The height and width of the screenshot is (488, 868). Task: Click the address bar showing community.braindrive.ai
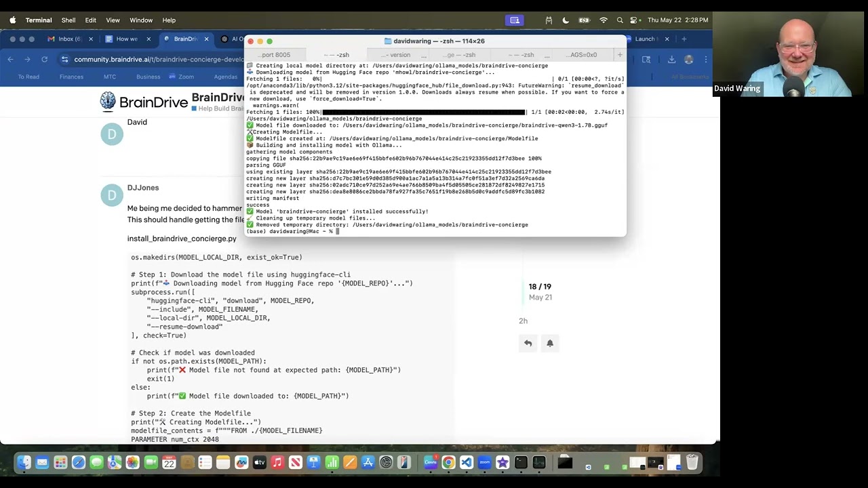click(156, 60)
